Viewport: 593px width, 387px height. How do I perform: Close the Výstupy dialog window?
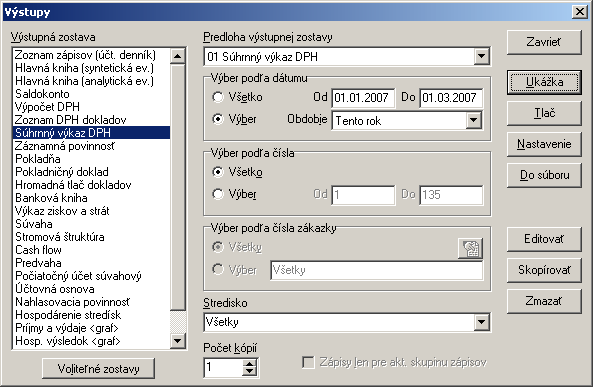click(580, 12)
